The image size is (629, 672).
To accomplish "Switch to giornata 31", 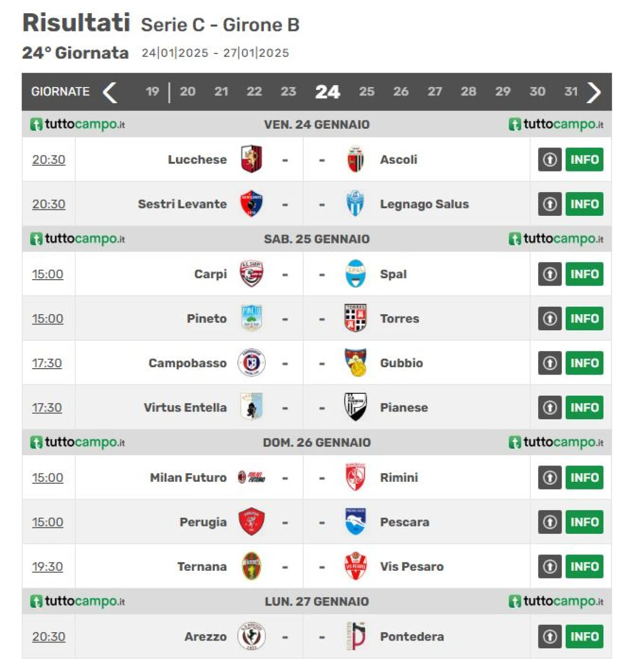I will coord(571,91).
